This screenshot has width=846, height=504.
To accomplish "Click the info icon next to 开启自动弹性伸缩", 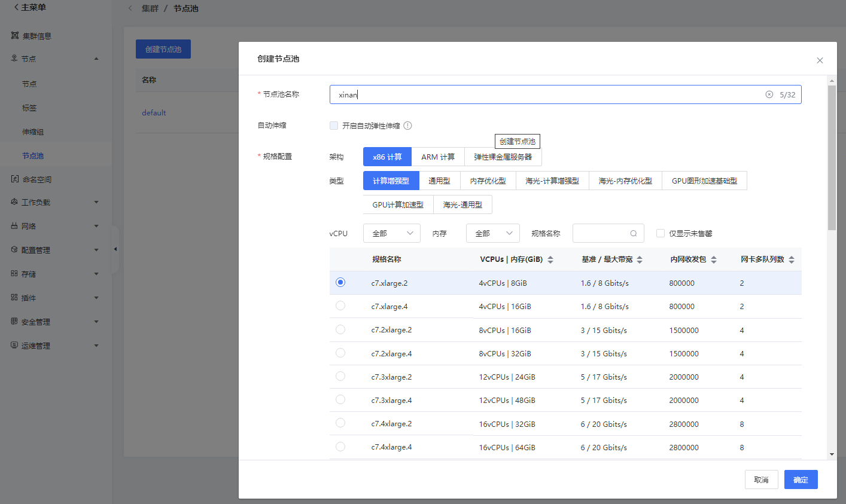I will pos(407,126).
